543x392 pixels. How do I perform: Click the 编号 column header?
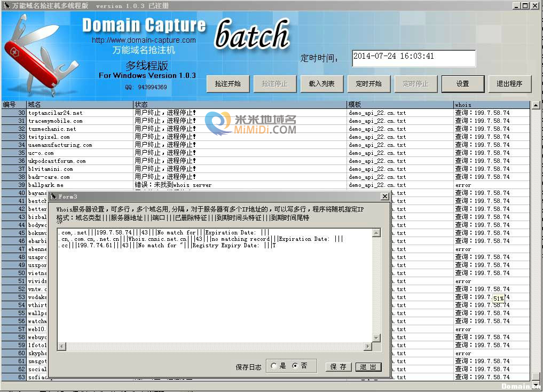[x=14, y=105]
